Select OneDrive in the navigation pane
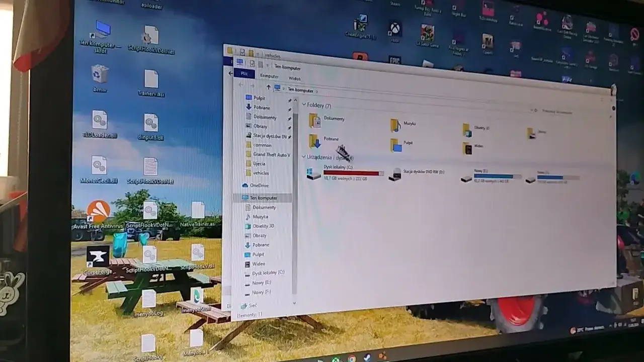 (259, 186)
